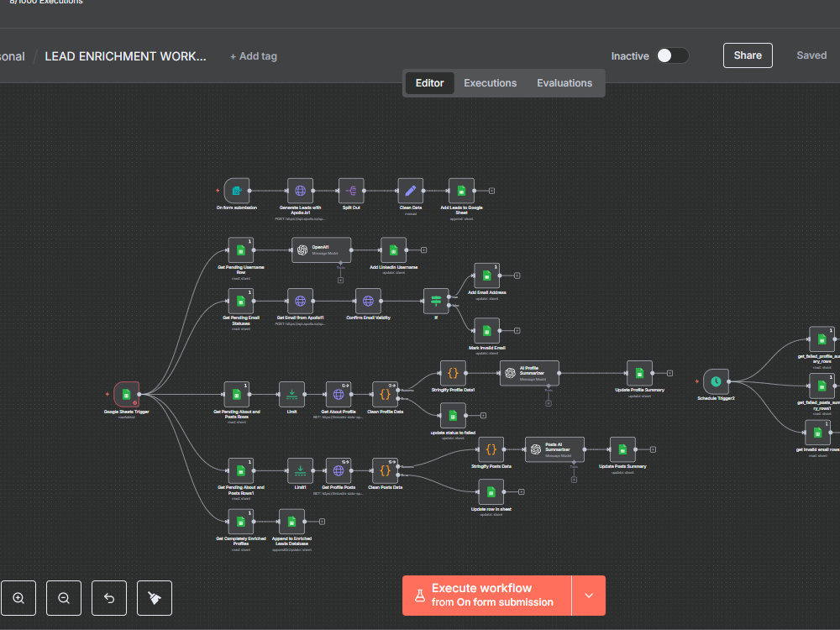Image resolution: width=840 pixels, height=630 pixels.
Task: Open Get Pending About and Posts Rows node
Action: pos(237,395)
